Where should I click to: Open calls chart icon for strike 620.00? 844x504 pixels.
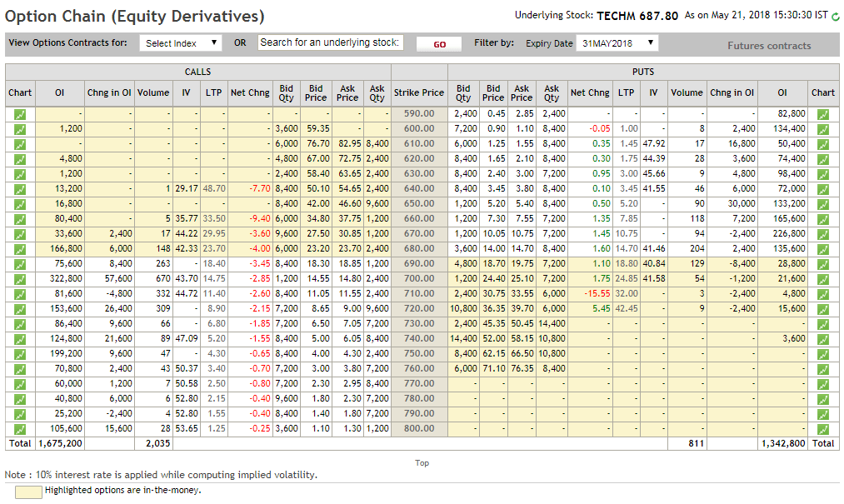(x=20, y=159)
